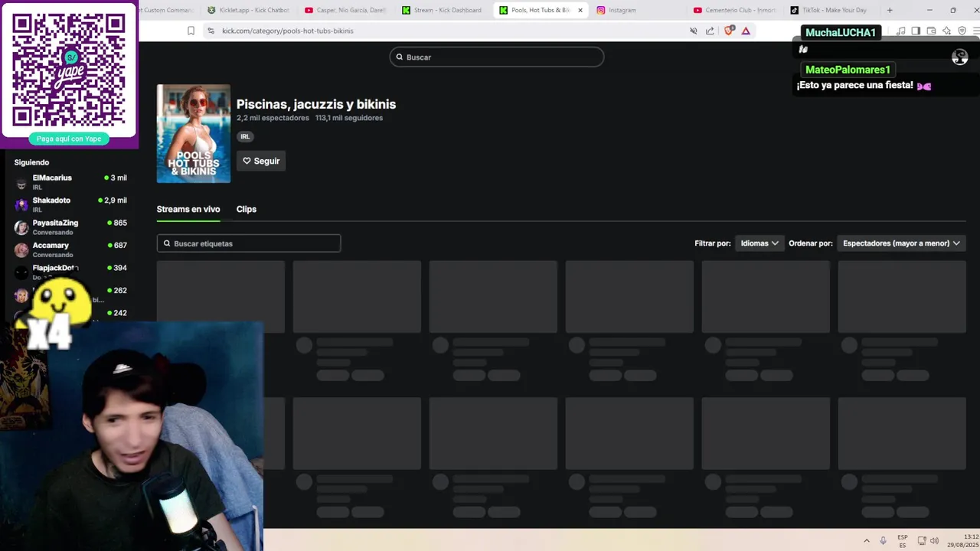Screen dimensions: 980x551
Task: Close the Pools, Hot Tubs tab
Action: pyautogui.click(x=580, y=10)
